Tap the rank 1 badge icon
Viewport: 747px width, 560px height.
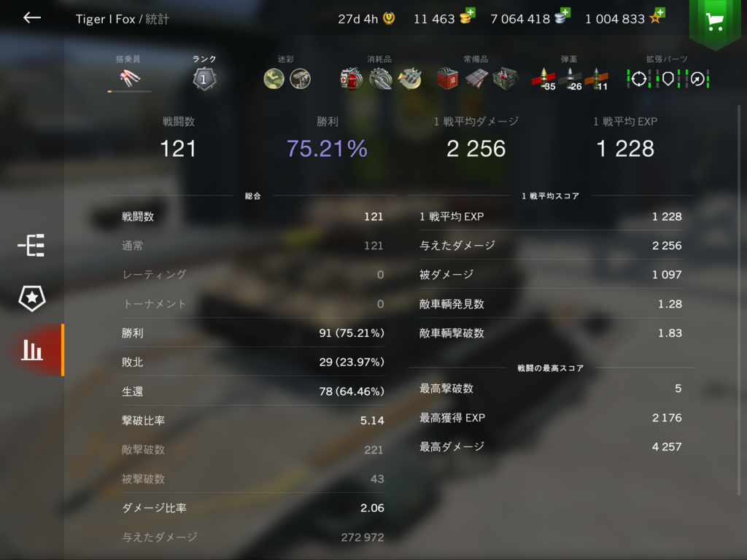click(204, 79)
